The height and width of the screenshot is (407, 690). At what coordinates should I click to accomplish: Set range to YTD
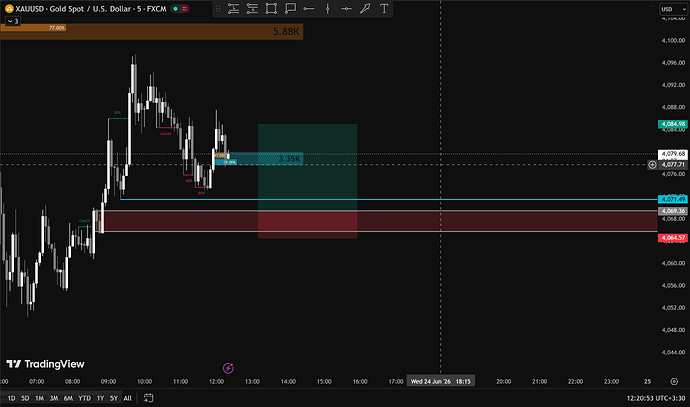(x=84, y=398)
